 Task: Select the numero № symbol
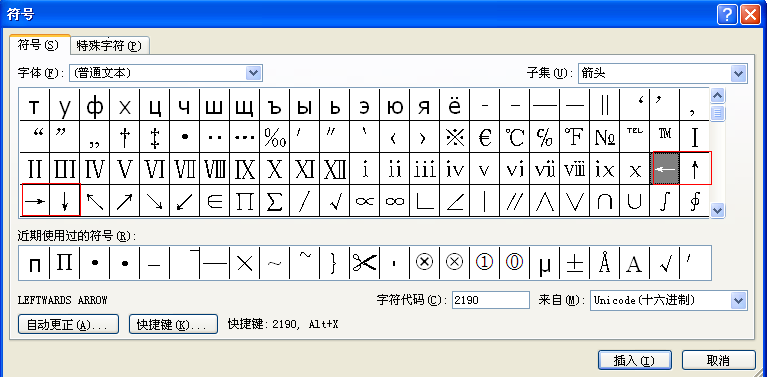coord(605,137)
